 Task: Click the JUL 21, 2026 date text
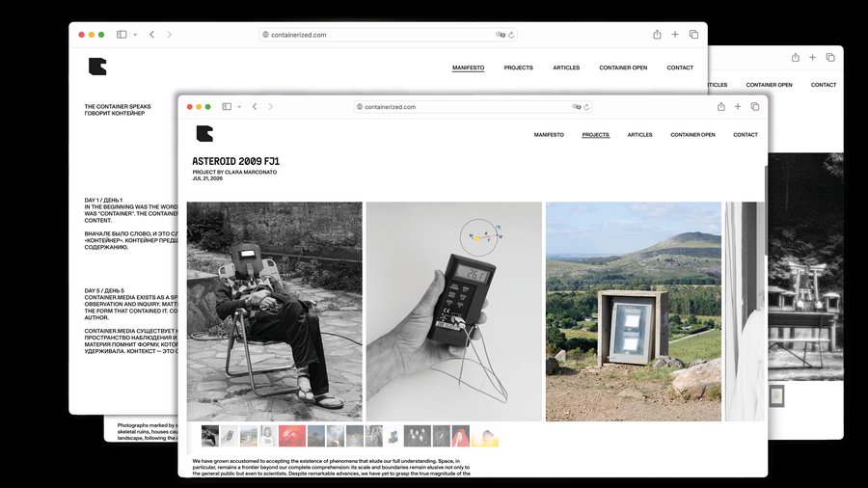(x=207, y=178)
